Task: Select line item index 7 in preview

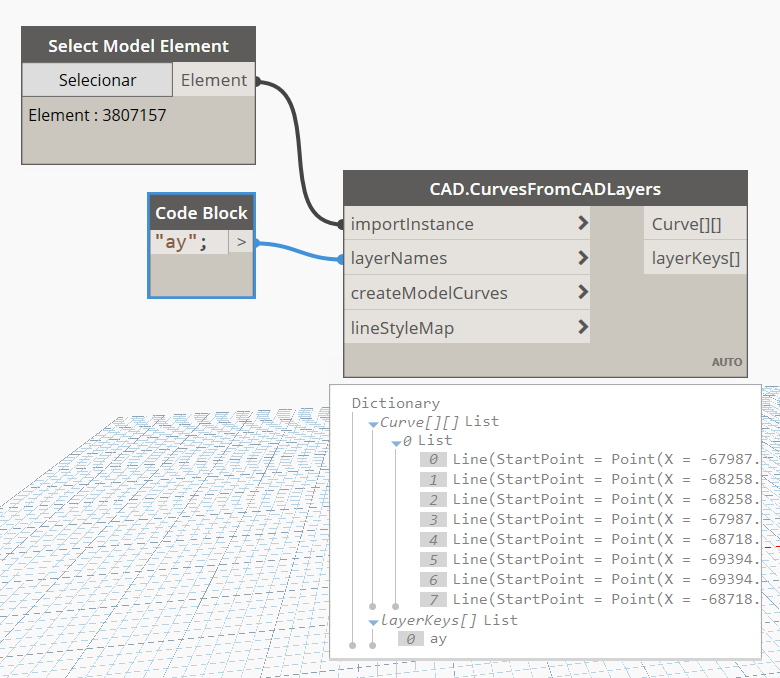Action: [590, 599]
